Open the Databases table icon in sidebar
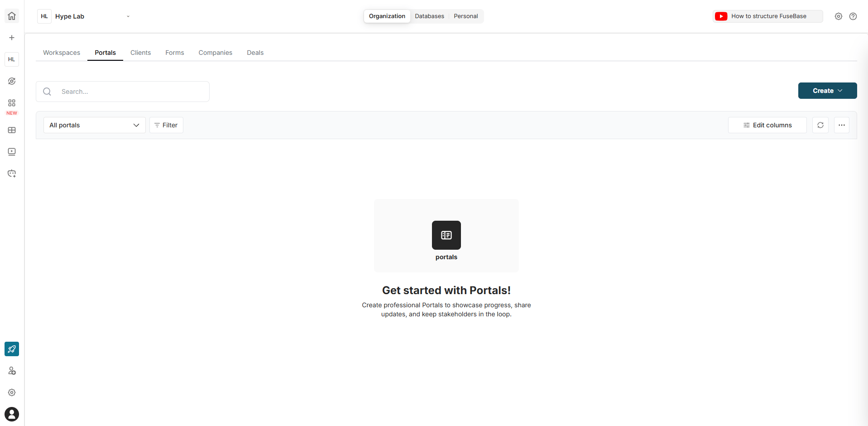 coord(11,130)
